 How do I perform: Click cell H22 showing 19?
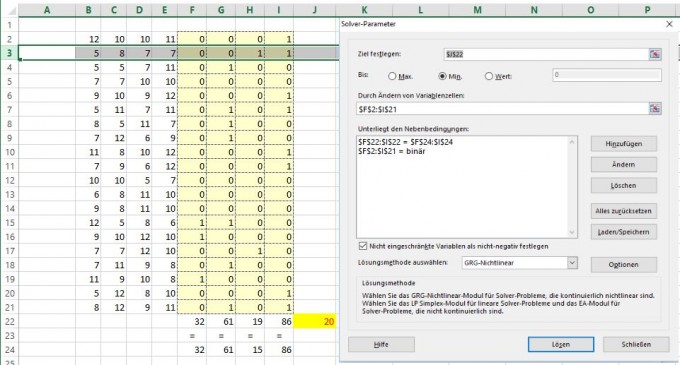click(250, 322)
